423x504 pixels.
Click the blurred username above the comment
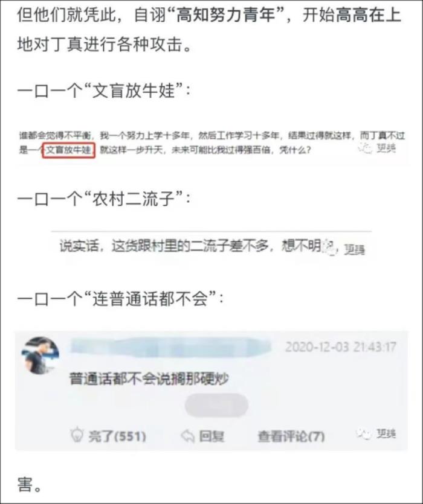pyautogui.click(x=170, y=347)
